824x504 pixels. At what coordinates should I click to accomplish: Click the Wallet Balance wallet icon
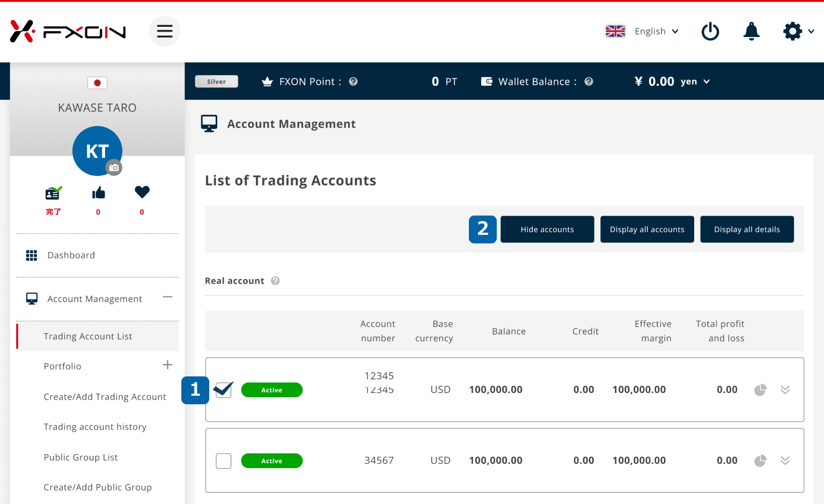click(487, 81)
